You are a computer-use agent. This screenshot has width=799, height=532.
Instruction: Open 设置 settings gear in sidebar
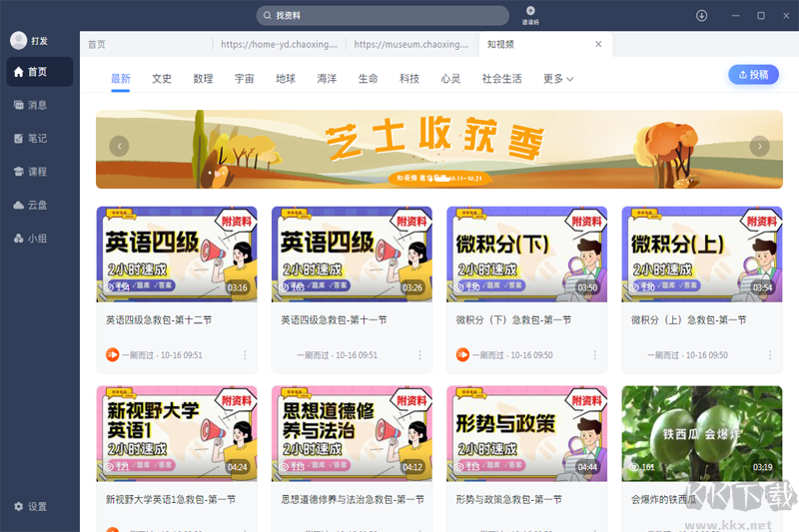(31, 506)
